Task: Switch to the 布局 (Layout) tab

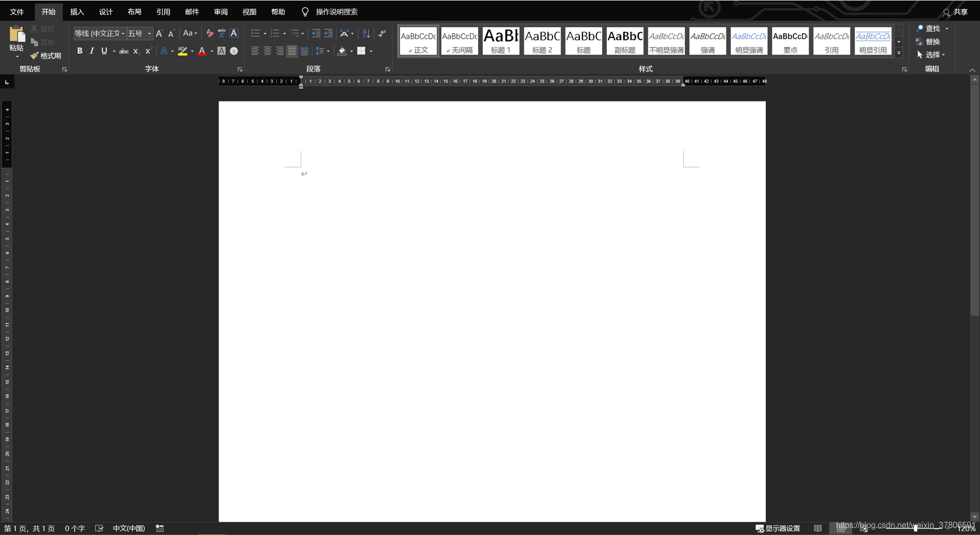Action: 135,11
